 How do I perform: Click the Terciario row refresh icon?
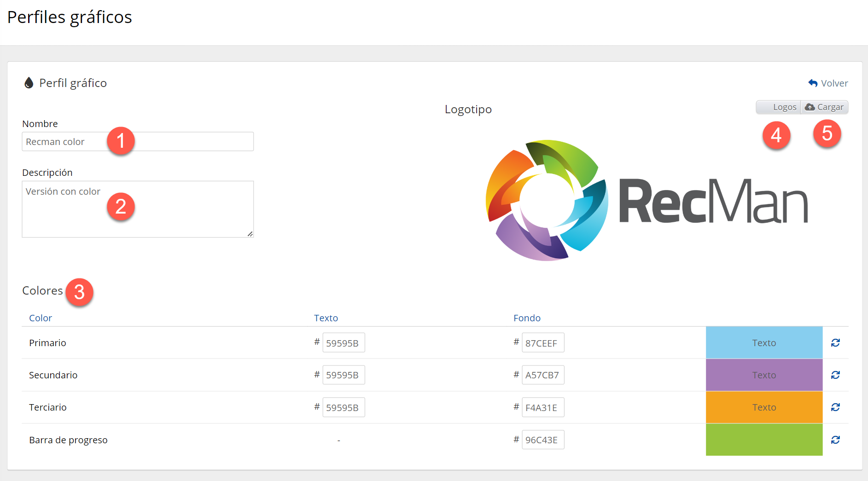click(835, 407)
